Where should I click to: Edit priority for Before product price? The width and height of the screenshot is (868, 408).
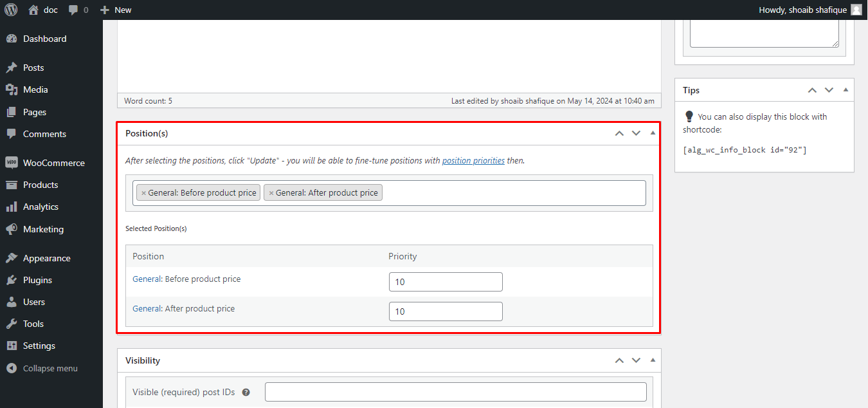coord(446,282)
